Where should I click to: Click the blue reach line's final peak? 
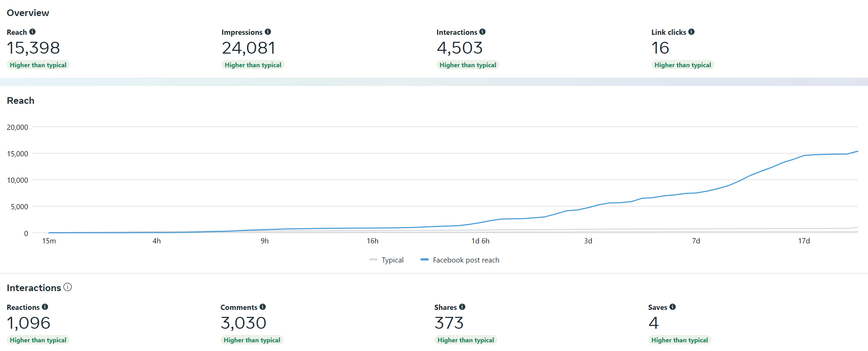(x=857, y=151)
